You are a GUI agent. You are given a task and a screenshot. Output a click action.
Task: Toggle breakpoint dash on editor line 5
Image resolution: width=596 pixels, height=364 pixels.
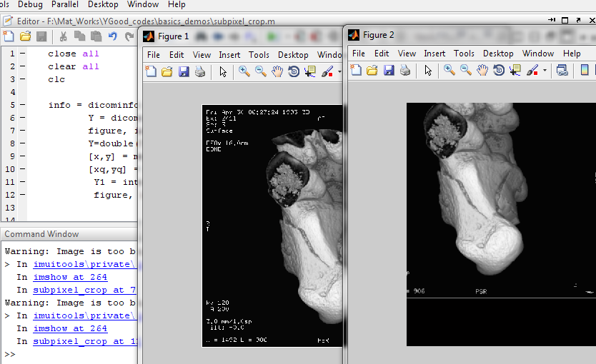22,105
